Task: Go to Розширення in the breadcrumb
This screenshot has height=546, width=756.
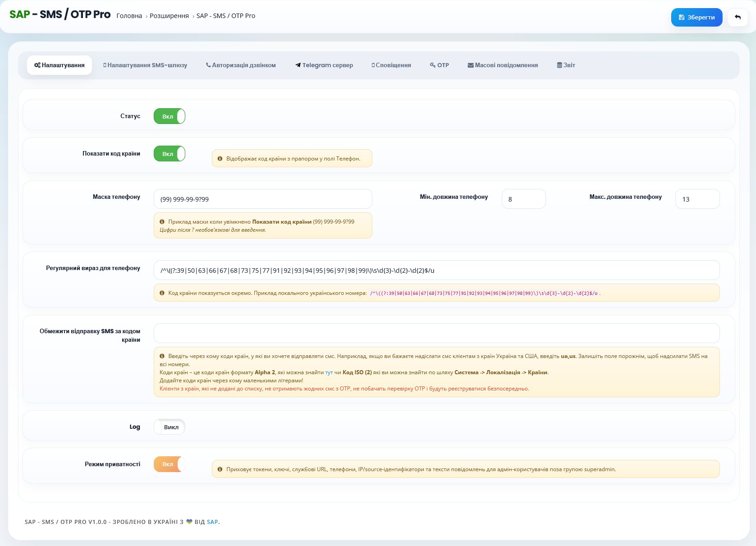Action: [x=169, y=16]
